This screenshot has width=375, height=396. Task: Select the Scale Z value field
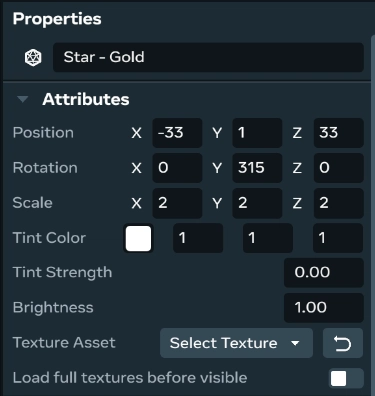(x=339, y=203)
